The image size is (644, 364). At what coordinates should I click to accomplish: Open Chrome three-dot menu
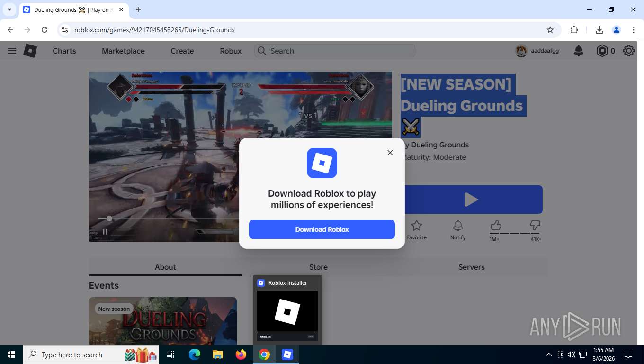(x=634, y=30)
